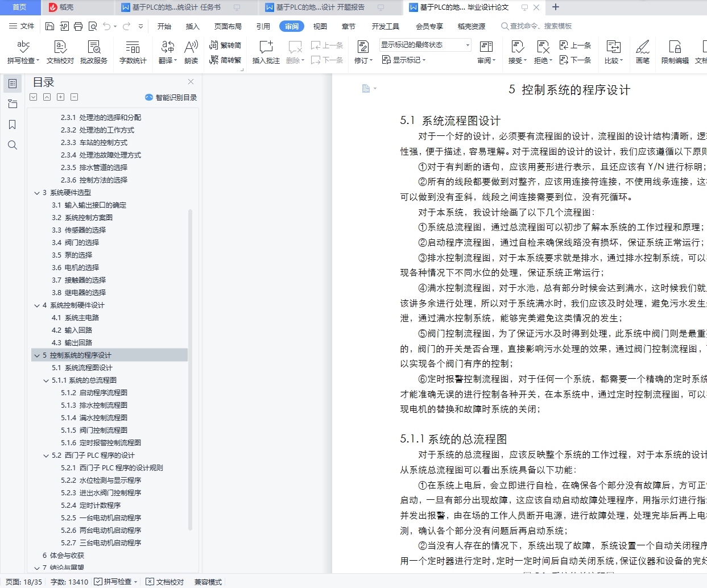Click the 字数: 13410 word count status

point(69,582)
